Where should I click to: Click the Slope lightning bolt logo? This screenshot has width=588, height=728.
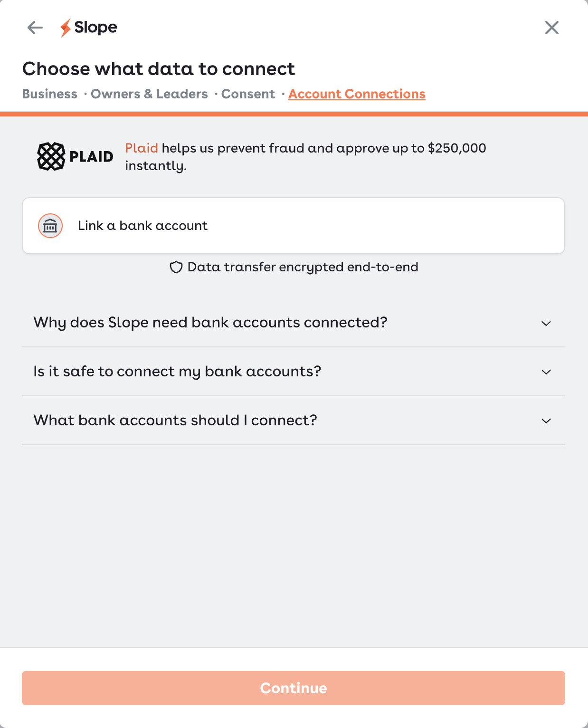[66, 28]
